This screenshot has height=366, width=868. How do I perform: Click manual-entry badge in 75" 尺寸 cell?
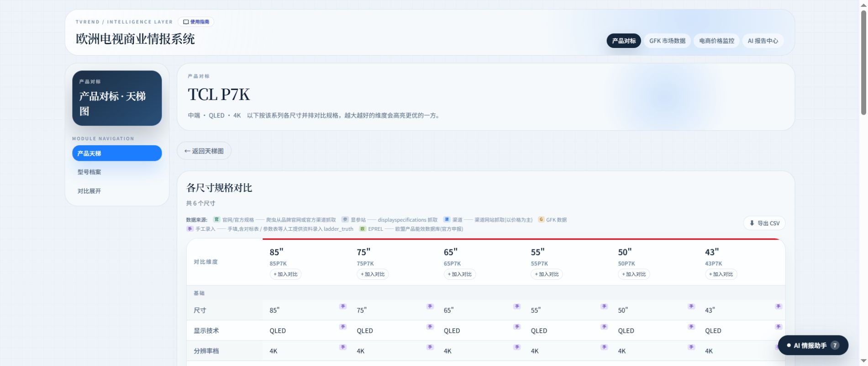click(x=430, y=306)
